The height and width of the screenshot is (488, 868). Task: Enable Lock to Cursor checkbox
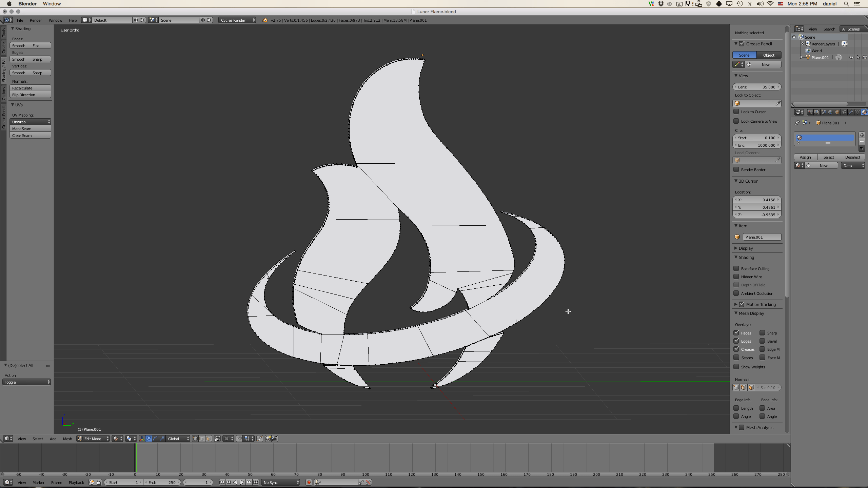point(736,111)
